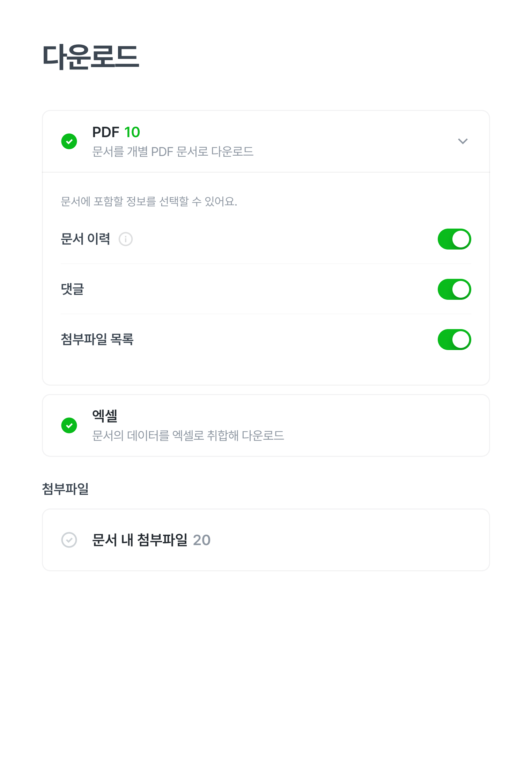Uncheck the green PDF selection checkmark
Screen dimensions: 532x773
pos(69,141)
